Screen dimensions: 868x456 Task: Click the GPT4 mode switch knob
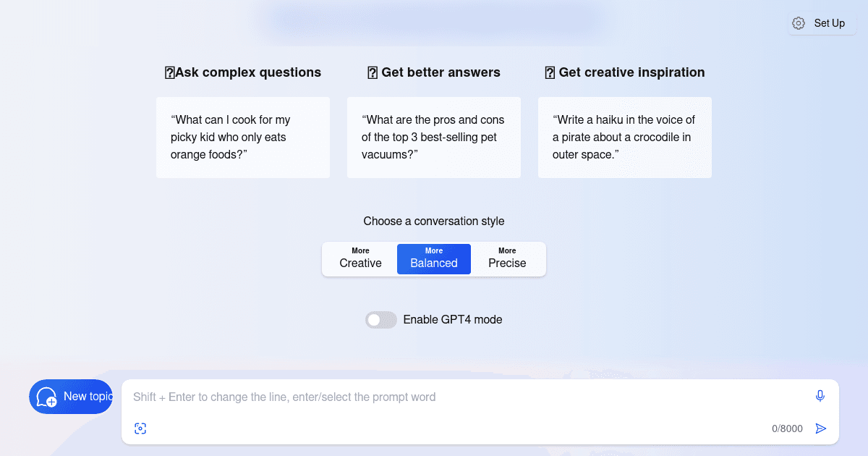375,319
